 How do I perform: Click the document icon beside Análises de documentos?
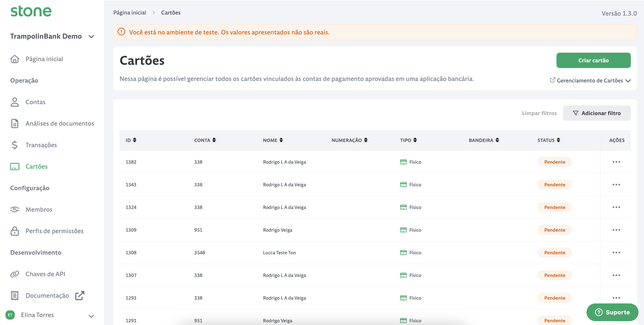pos(15,123)
